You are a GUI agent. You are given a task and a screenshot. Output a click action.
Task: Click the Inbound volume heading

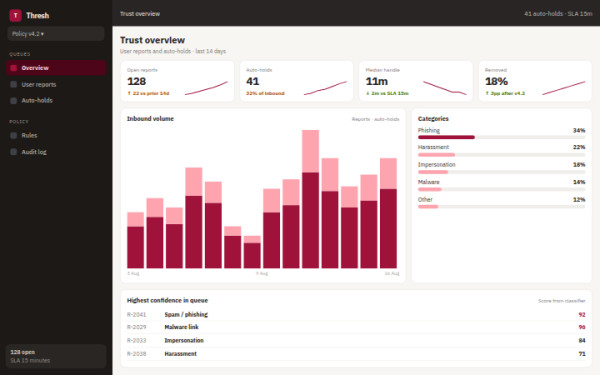(150, 119)
